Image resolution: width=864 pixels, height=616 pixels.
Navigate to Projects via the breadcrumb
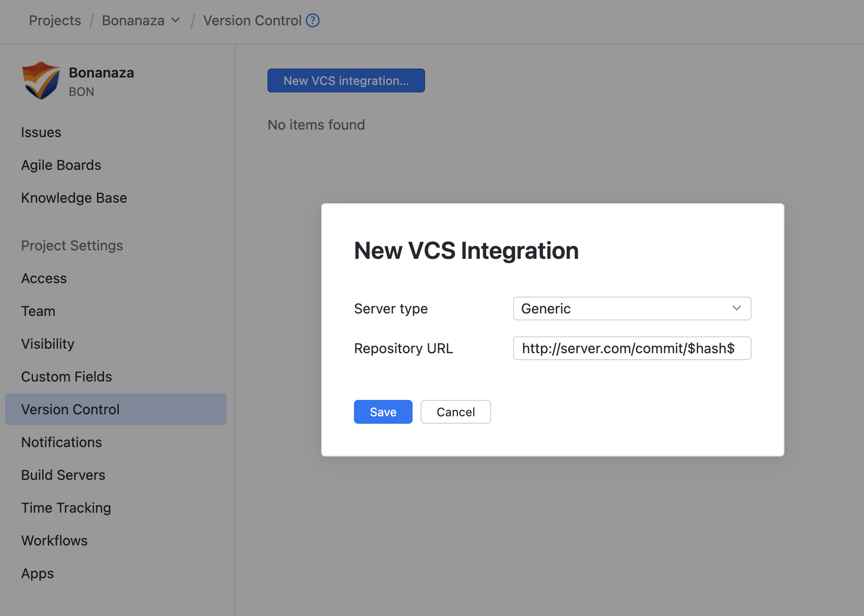tap(55, 20)
